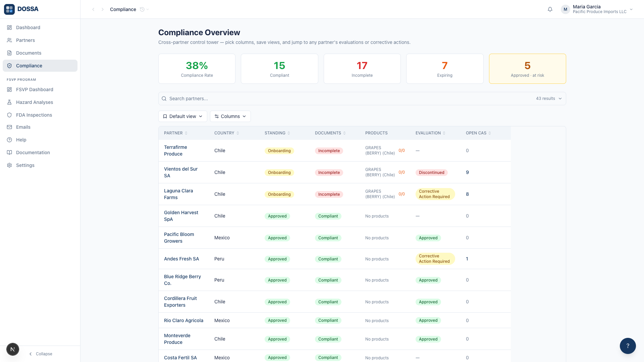Filter by the 38% Compliance Rate card
The height and width of the screenshot is (362, 644).
[197, 69]
